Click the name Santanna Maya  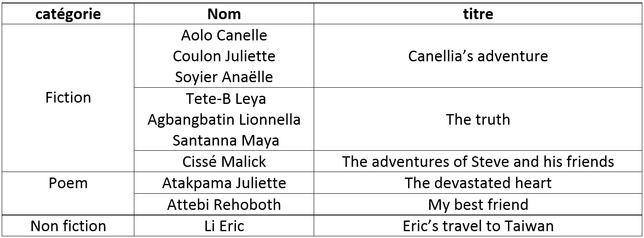[226, 141]
